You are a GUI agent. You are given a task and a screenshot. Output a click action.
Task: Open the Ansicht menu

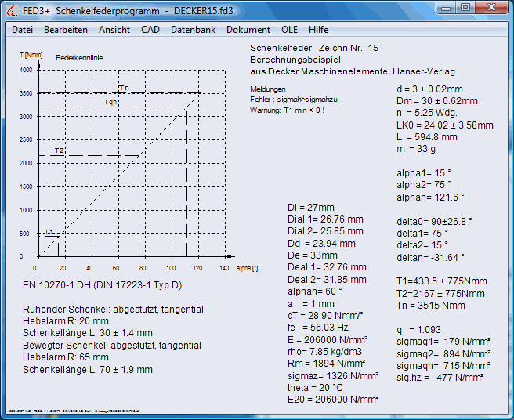(114, 30)
